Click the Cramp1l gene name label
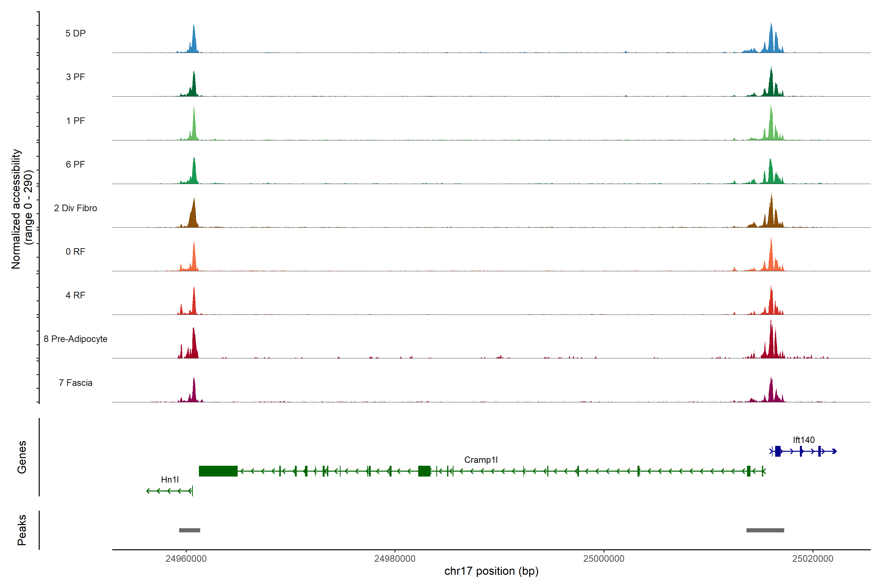The width and height of the screenshot is (882, 588). 481,460
